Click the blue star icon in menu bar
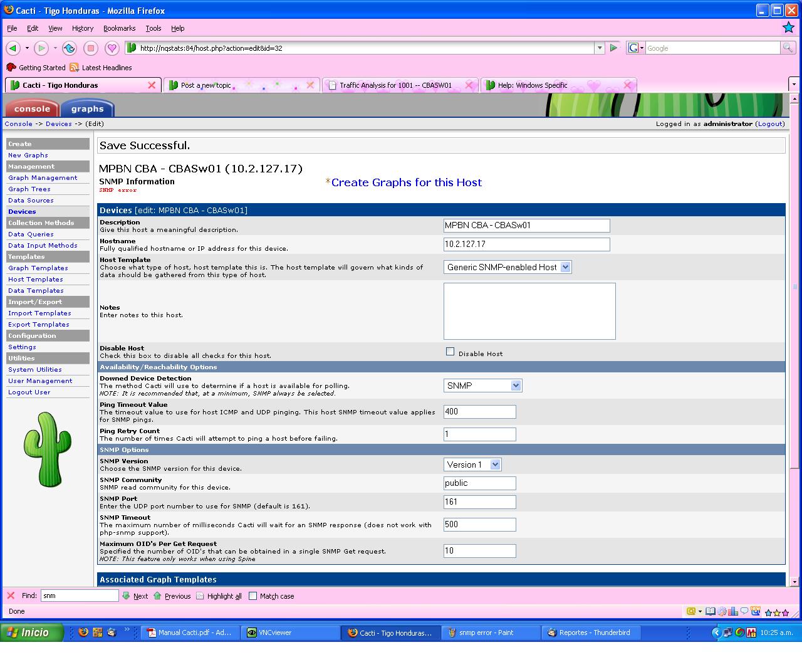Screen dimensions: 802x672 click(789, 28)
